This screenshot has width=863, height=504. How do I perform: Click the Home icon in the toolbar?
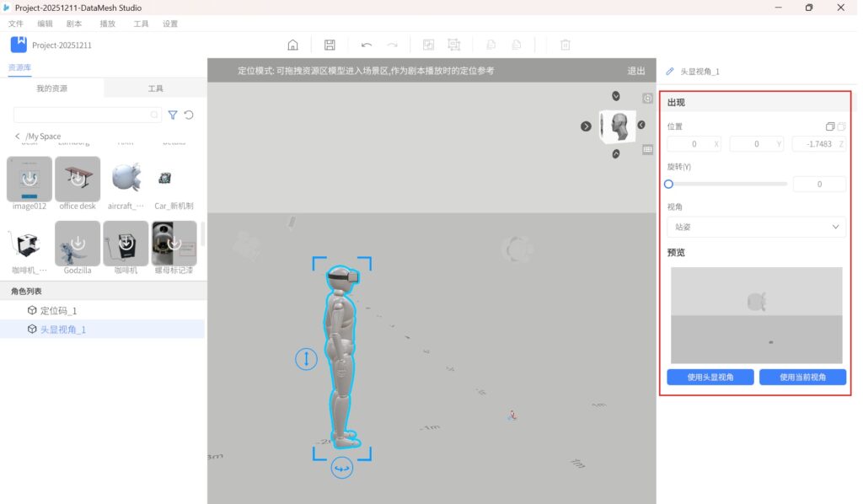292,45
